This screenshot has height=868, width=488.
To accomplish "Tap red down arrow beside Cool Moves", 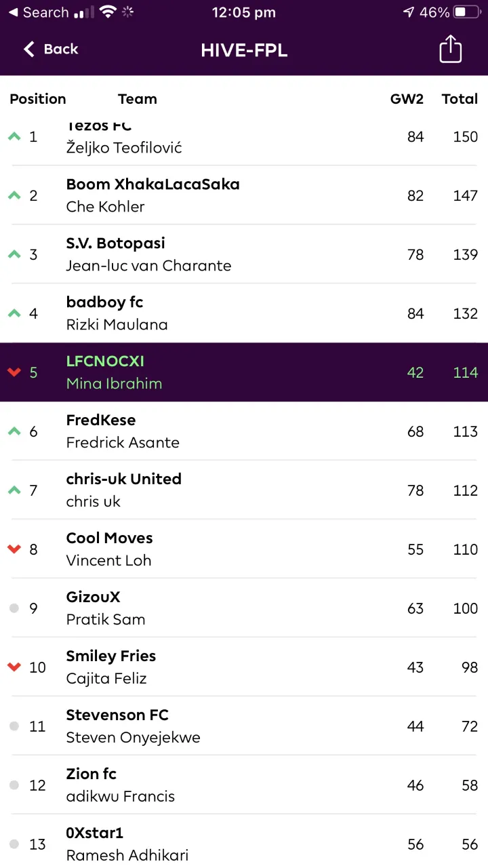I will [14, 549].
